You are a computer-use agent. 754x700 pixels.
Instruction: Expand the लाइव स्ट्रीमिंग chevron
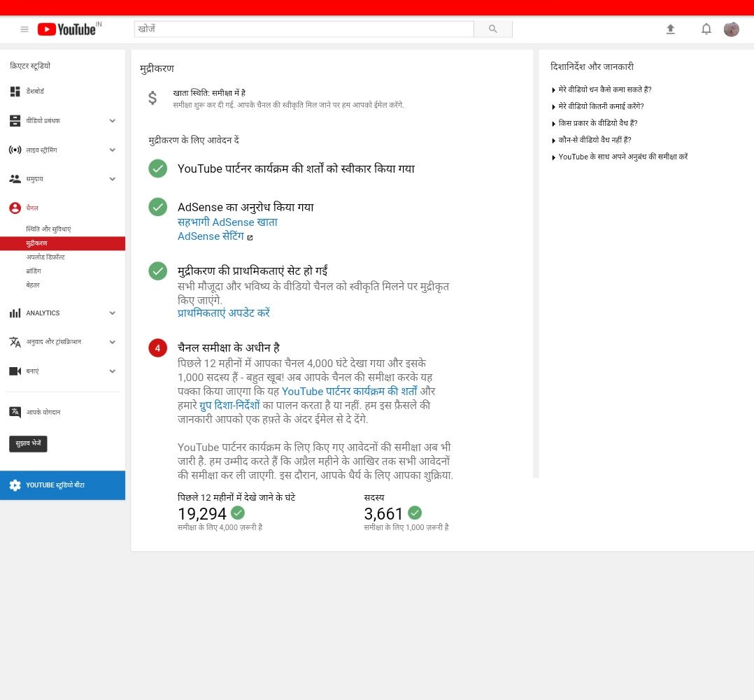pyautogui.click(x=112, y=150)
